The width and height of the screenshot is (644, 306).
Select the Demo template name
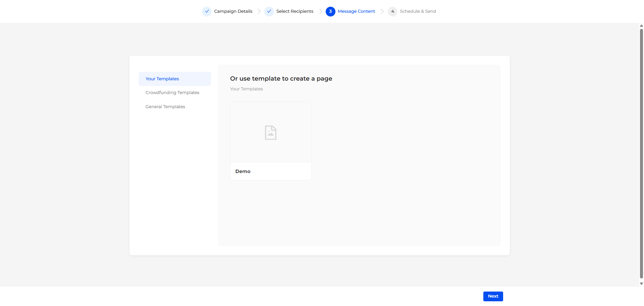tap(243, 171)
